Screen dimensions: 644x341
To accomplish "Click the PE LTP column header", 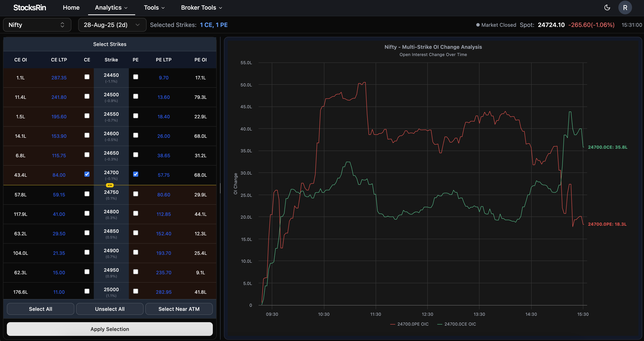I will click(x=164, y=60).
